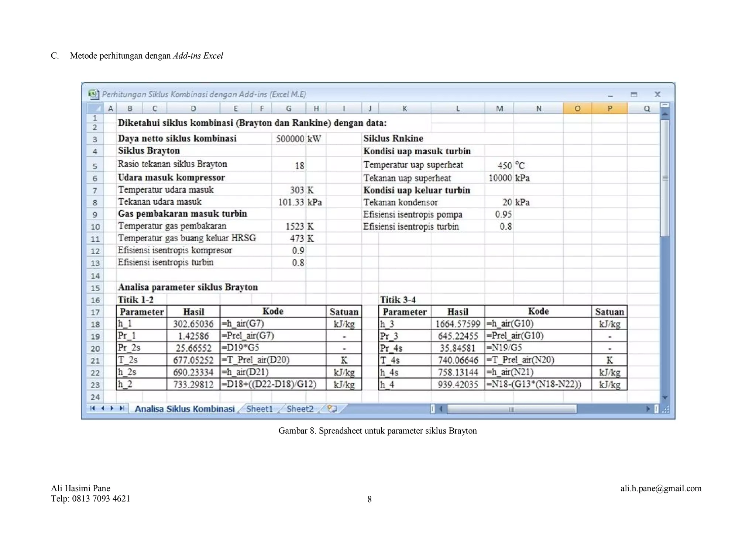Viewport: 756px width, 534px height.
Task: Select column header O
Action: pos(577,108)
